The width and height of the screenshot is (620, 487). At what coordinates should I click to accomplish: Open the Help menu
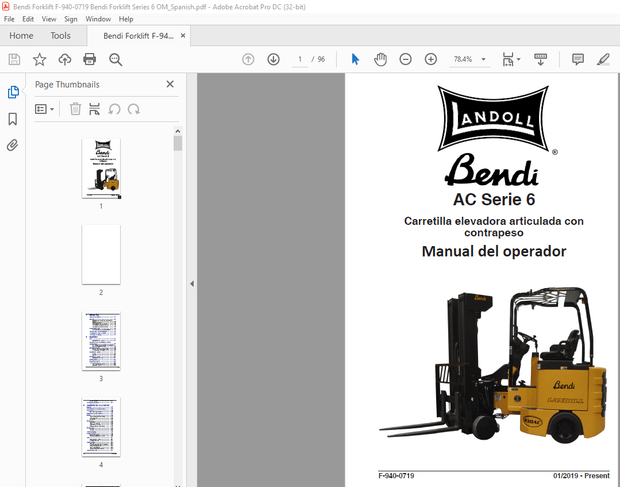126,19
